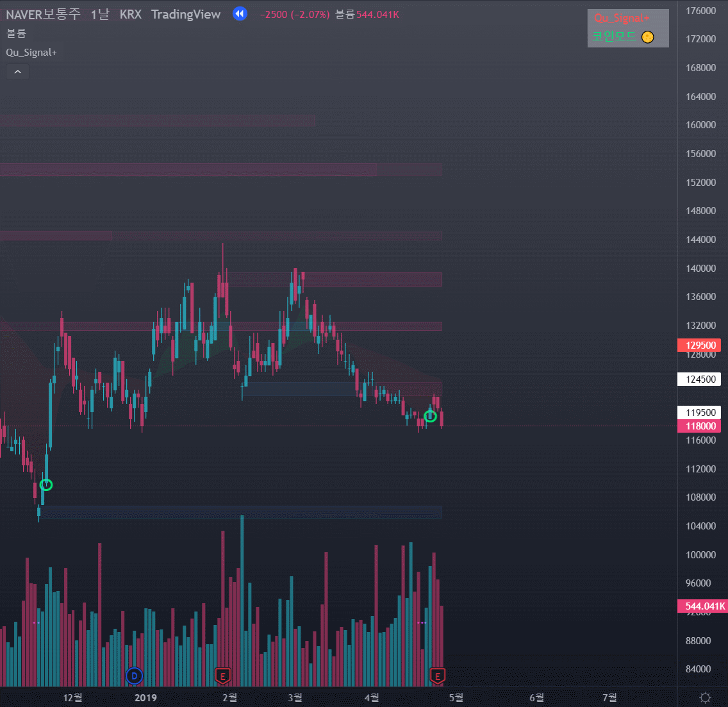Click the 108000 price axis label
This screenshot has width=728, height=707.
coord(700,497)
